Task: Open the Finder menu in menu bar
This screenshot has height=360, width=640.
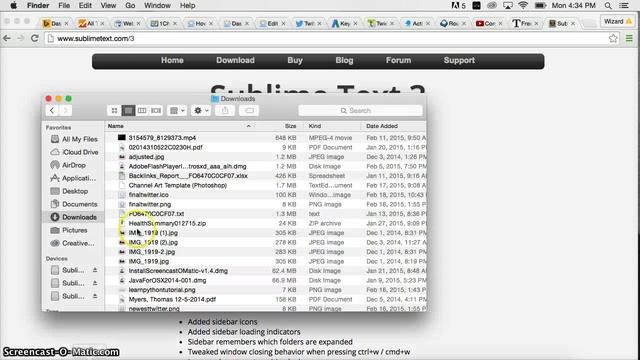Action: click(38, 6)
